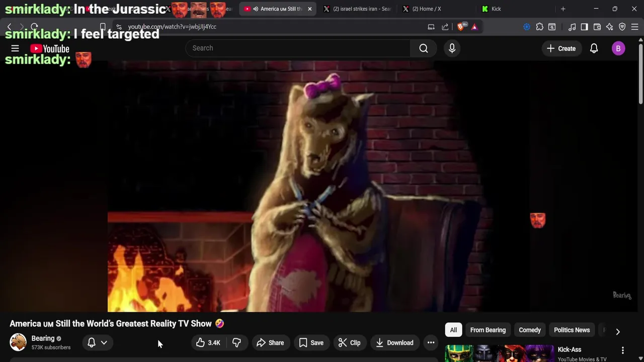This screenshot has height=362, width=644.
Task: Open the YouTube notifications bell
Action: click(594, 48)
